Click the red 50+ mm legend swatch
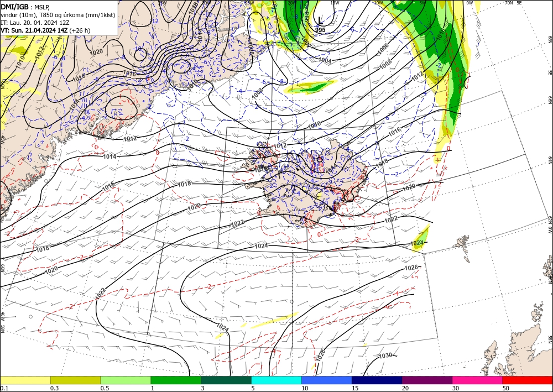 tap(528, 380)
